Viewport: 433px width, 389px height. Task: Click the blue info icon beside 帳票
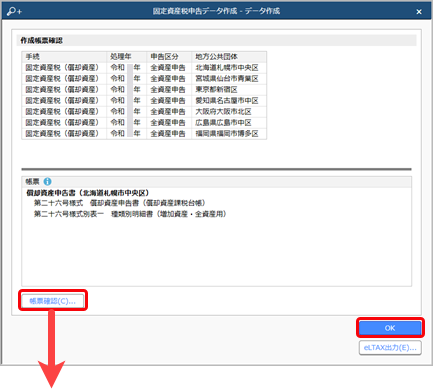click(47, 182)
